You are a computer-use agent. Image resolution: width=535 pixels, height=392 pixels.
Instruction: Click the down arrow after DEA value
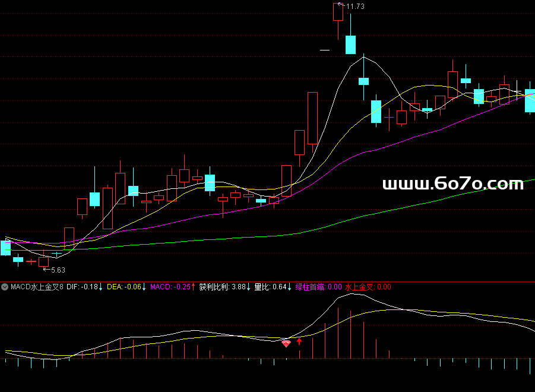click(x=144, y=287)
